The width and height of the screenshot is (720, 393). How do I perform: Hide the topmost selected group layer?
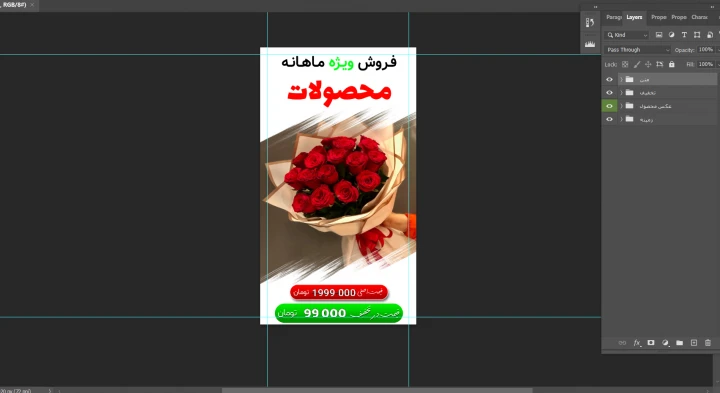point(609,79)
